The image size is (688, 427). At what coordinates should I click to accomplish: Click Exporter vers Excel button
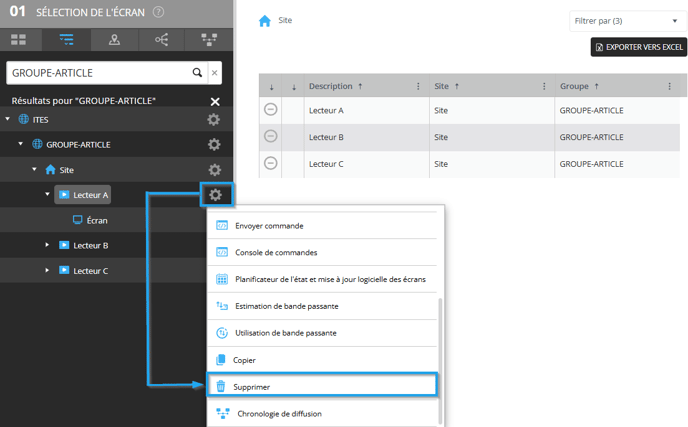click(638, 47)
